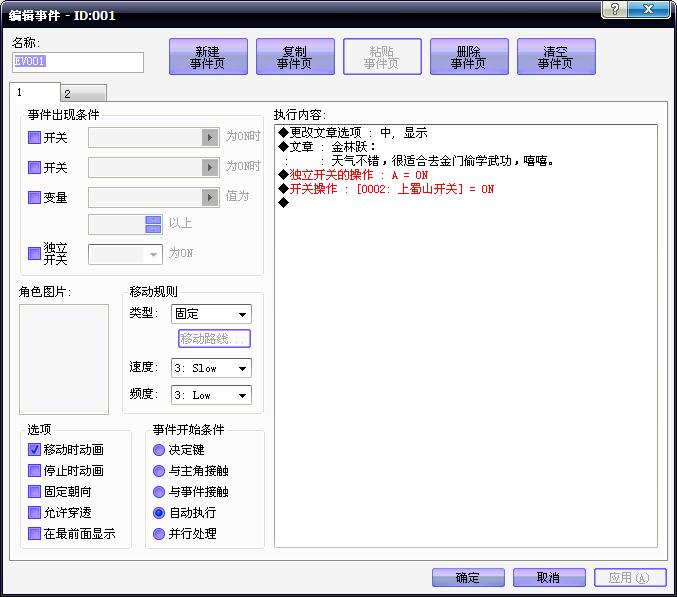Select the 开关操作 [0002: 上蜀山开关] line

[465, 189]
